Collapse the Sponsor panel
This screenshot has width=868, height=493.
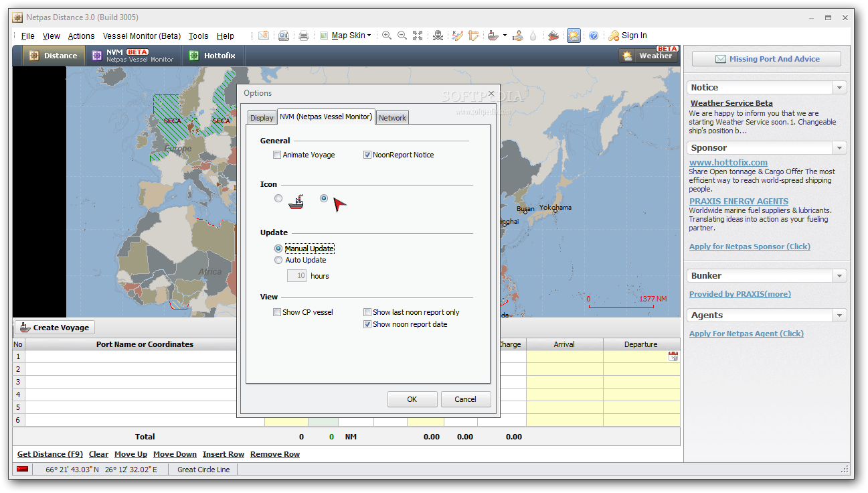(x=839, y=148)
